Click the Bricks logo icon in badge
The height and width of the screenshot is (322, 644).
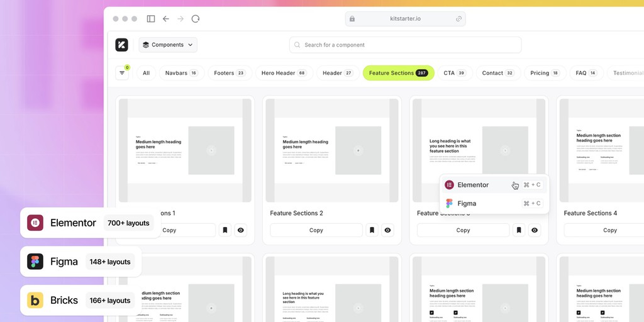pos(35,300)
